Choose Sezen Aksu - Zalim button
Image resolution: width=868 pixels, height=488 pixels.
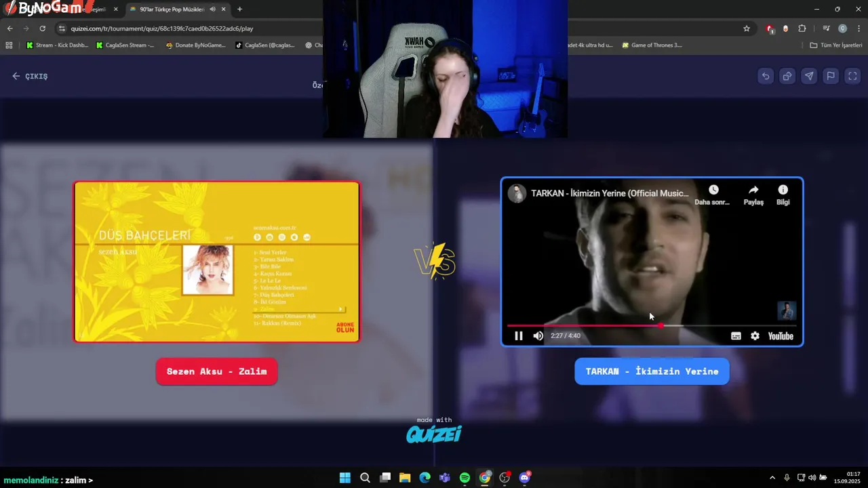tap(216, 371)
